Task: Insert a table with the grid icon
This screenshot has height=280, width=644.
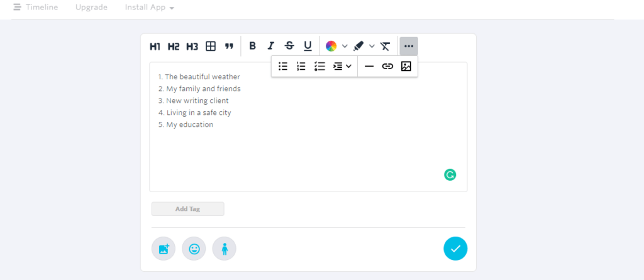Action: click(x=211, y=46)
